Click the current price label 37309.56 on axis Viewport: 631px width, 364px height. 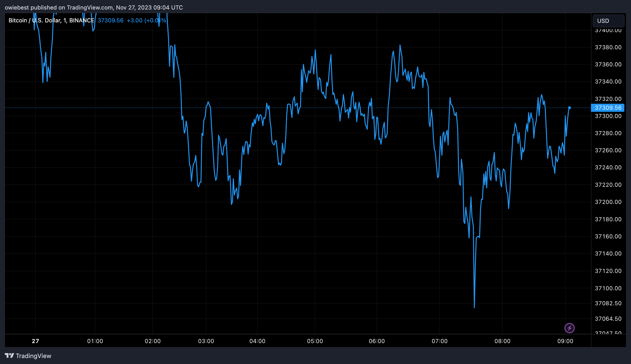point(608,108)
